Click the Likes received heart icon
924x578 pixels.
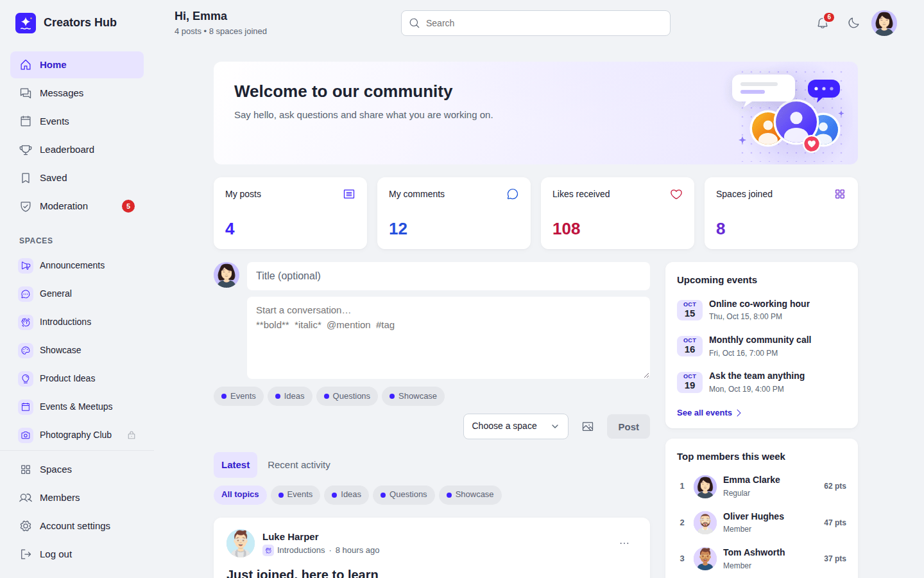point(676,194)
